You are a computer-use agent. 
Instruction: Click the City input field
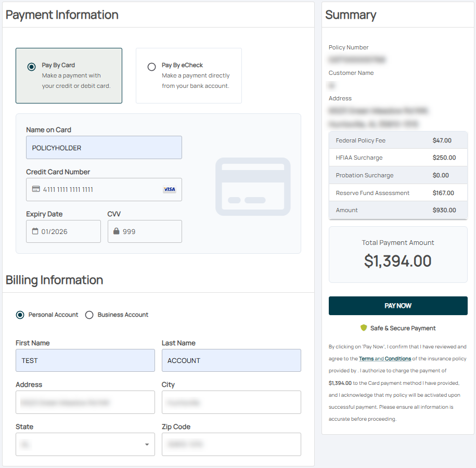231,402
